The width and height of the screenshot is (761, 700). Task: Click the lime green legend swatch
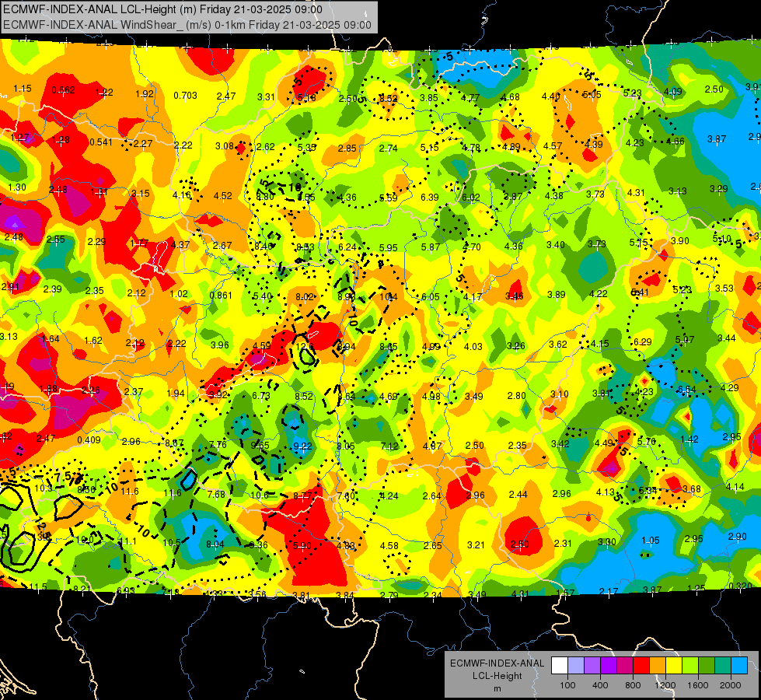[x=690, y=666]
